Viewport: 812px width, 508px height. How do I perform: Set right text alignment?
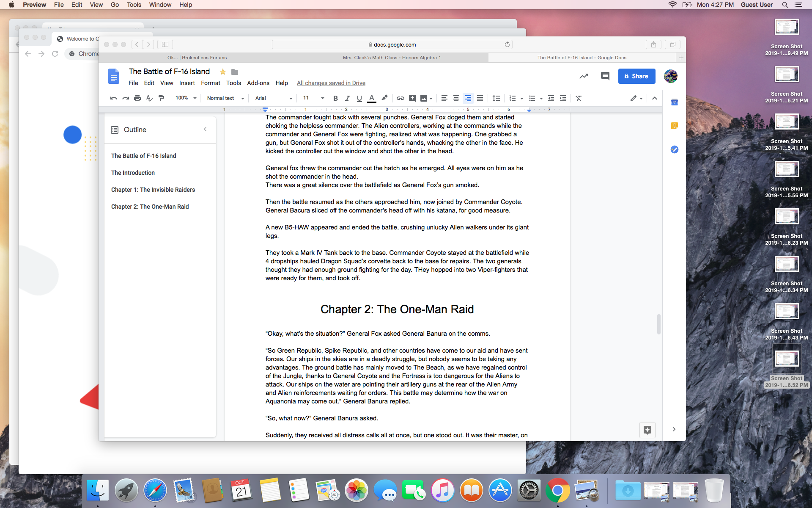click(x=468, y=98)
